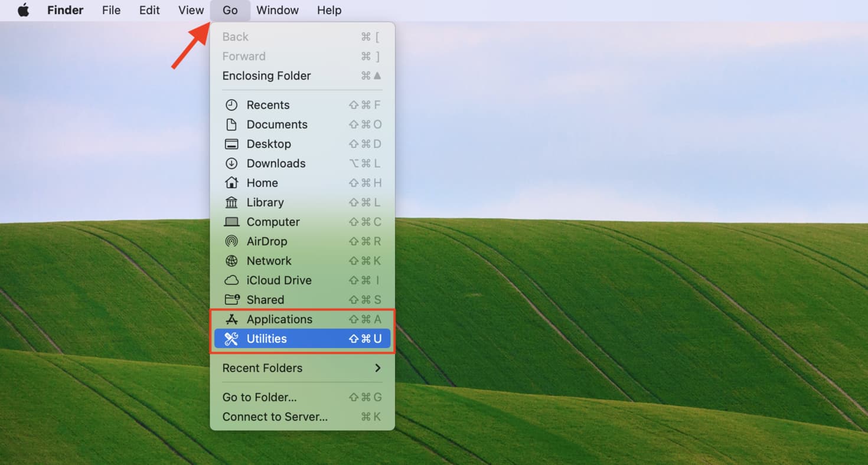The height and width of the screenshot is (465, 868).
Task: Click the Shared folder icon
Action: (x=231, y=300)
